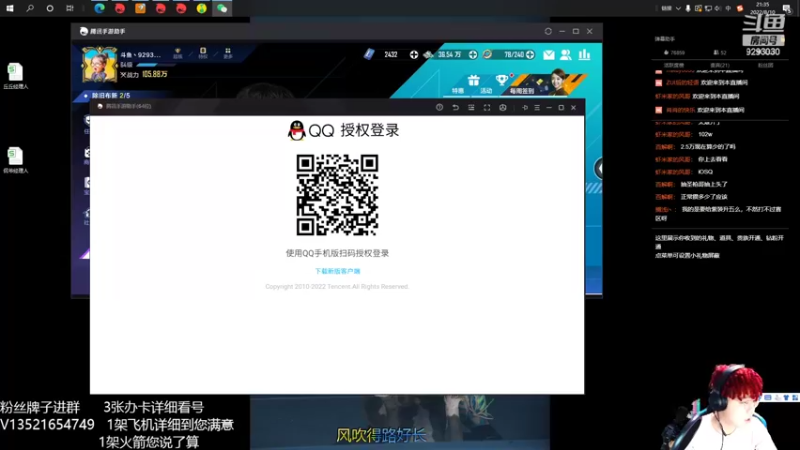
Task: Click the back arrow icon in inner title bar
Action: (x=455, y=108)
